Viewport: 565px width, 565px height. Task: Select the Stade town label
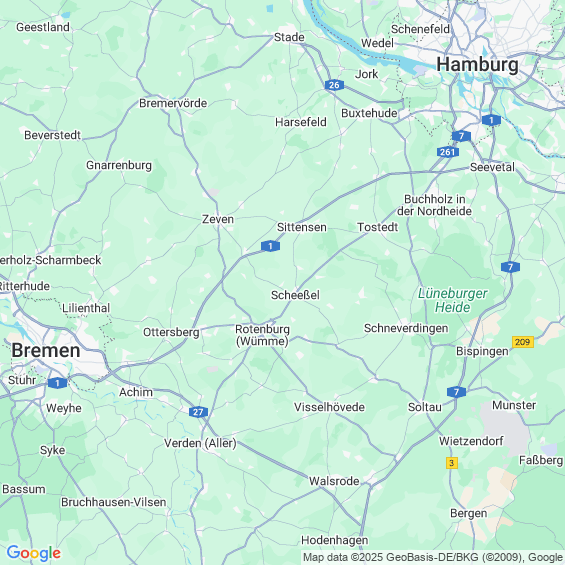289,37
